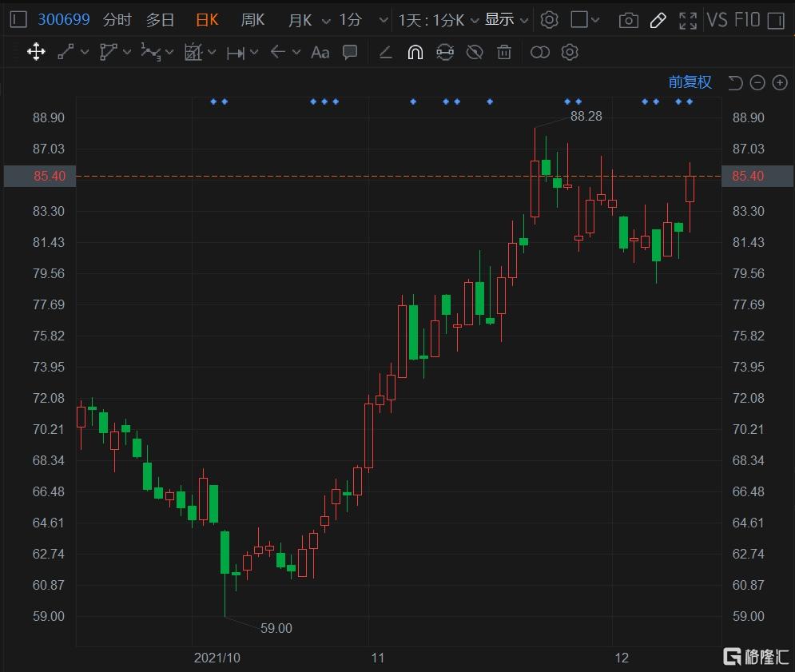Open chart settings gear in top bar

point(549,20)
